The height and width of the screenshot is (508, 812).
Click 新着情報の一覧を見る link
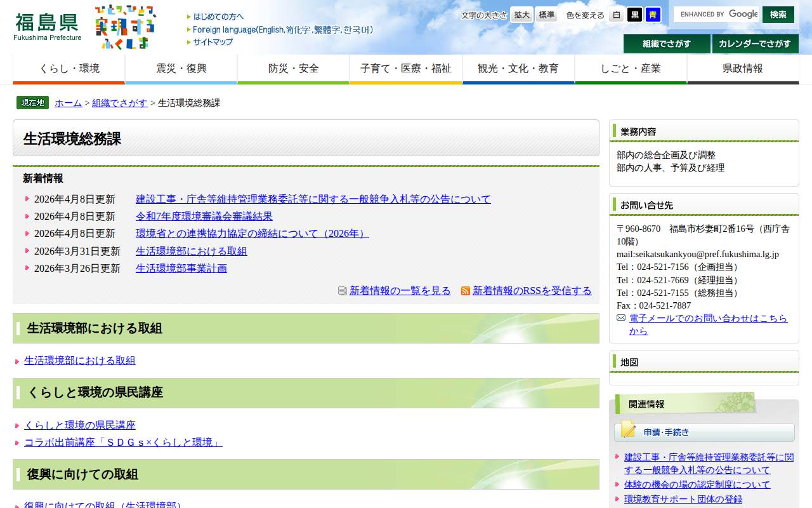[x=400, y=290]
